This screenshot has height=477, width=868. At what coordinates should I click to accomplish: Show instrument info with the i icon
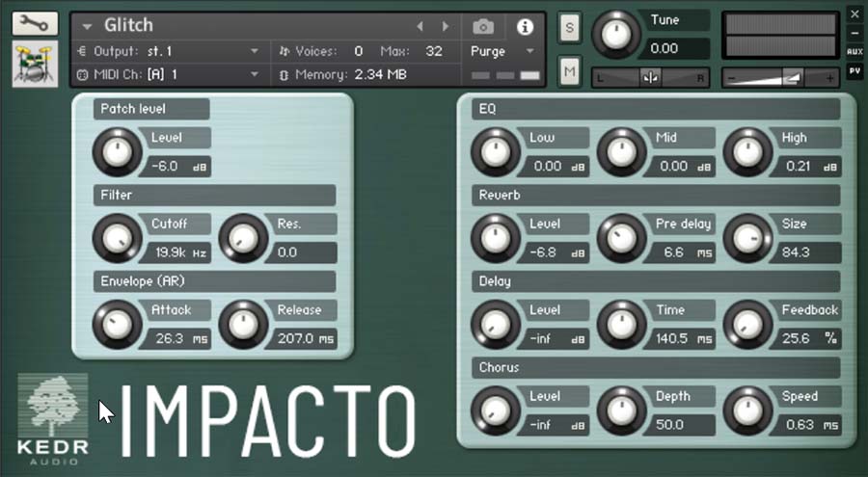pos(525,27)
